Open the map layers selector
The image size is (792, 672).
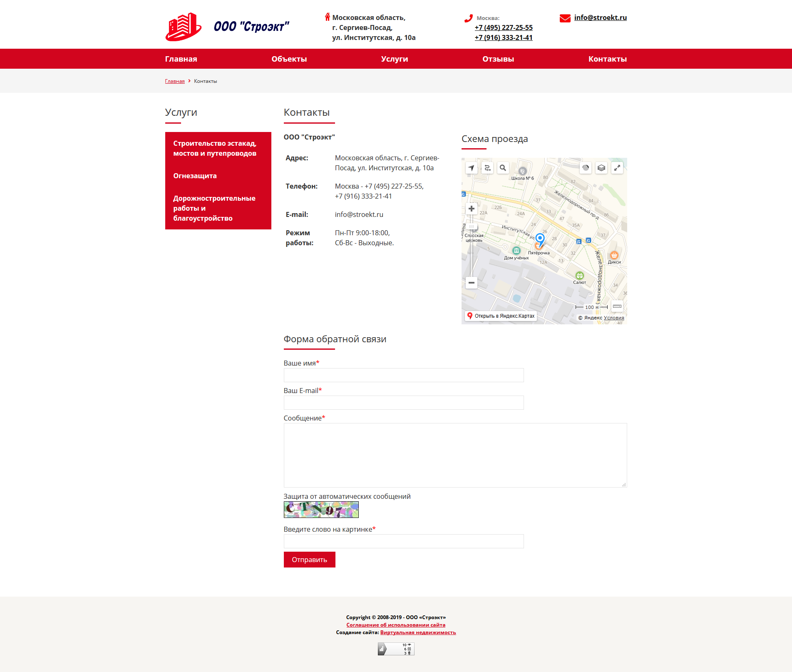tap(601, 168)
